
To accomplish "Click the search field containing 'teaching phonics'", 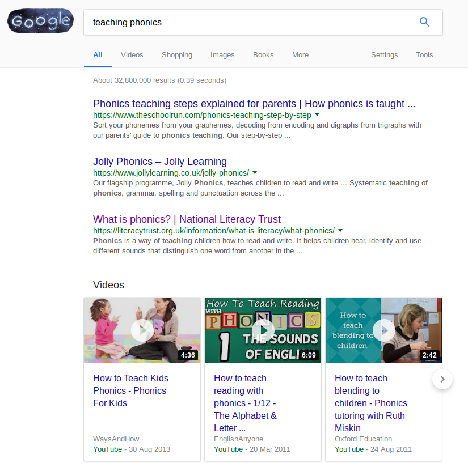I will 263,22.
